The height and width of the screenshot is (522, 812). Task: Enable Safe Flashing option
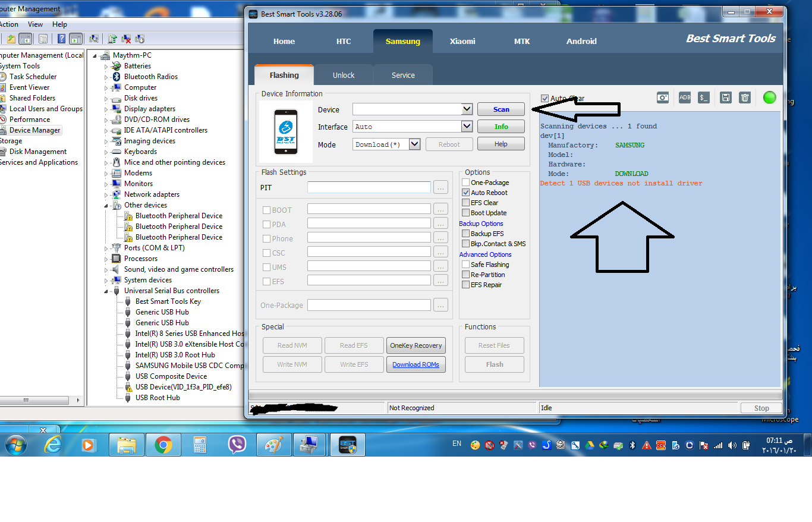466,265
